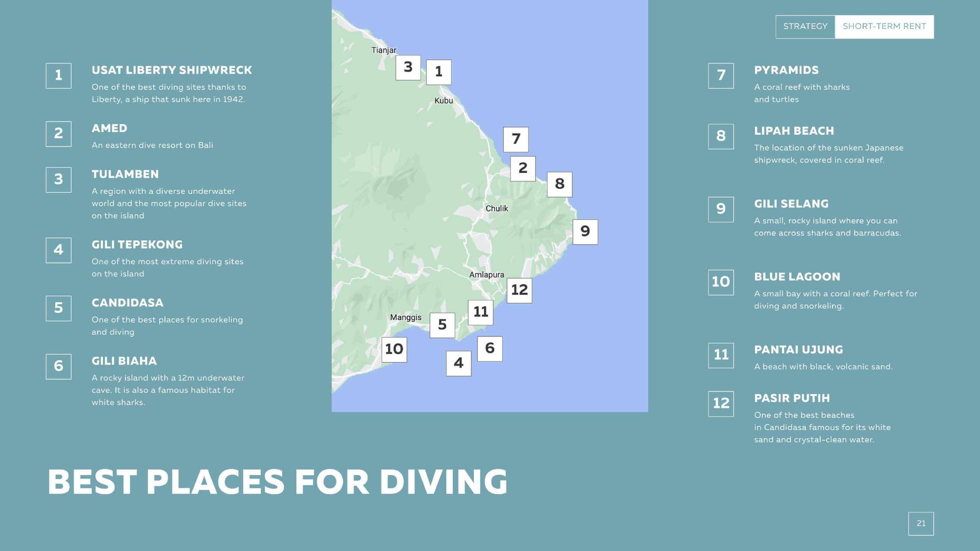Select map marker 2 on the map
980x551 pixels.
click(523, 168)
